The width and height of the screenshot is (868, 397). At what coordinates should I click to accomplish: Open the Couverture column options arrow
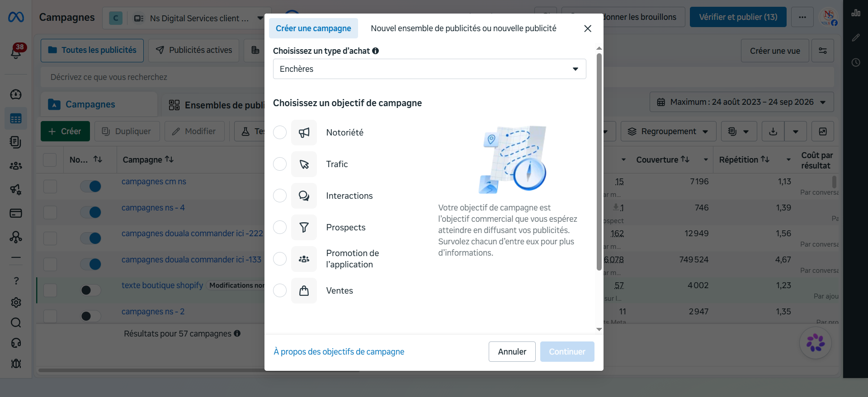706,159
